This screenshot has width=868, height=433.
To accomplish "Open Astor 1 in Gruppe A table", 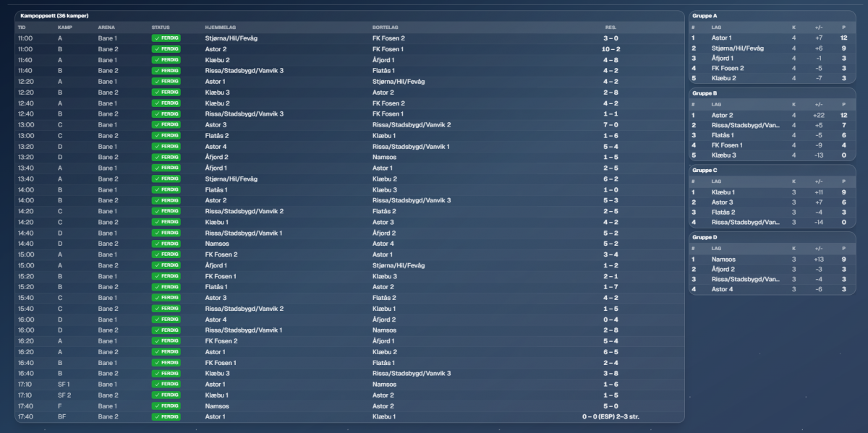I will 721,38.
